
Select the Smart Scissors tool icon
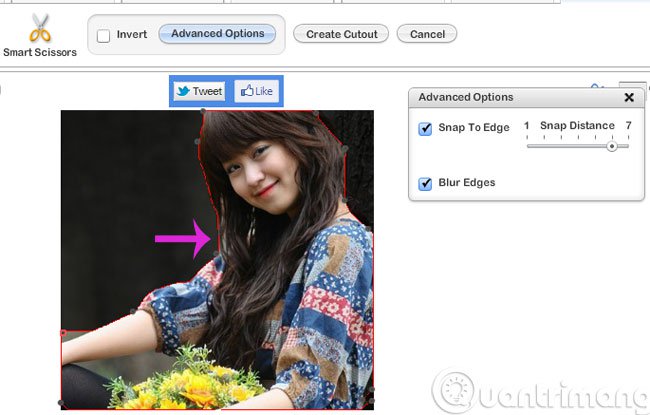click(40, 28)
